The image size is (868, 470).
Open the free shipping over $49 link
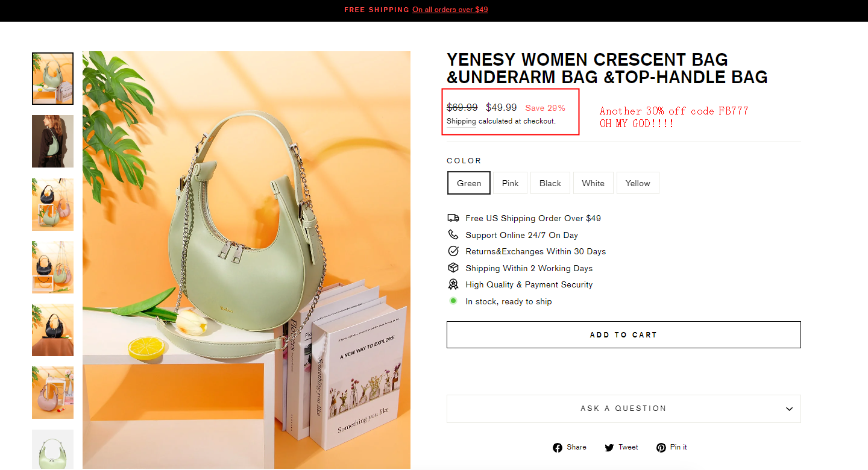[x=450, y=10]
